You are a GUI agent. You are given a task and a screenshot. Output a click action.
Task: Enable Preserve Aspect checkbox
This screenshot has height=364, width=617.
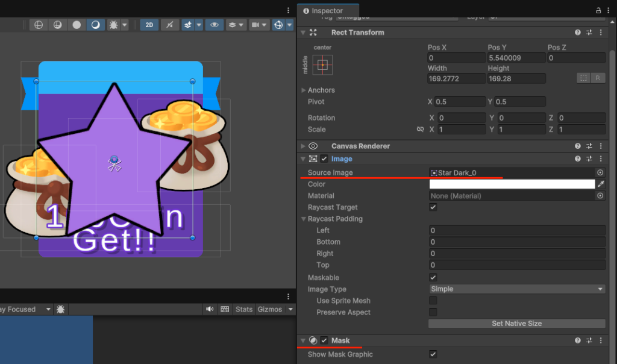point(433,312)
